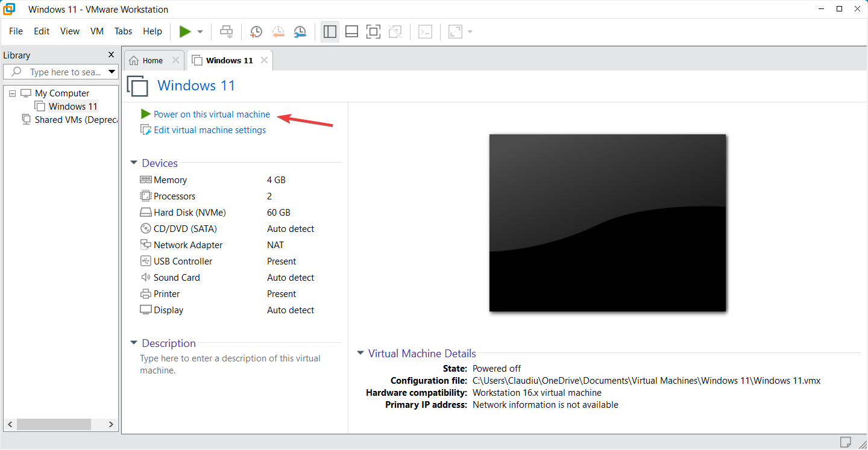Close the Windows 11 tab
Viewport: 868px width, 450px height.
click(264, 60)
